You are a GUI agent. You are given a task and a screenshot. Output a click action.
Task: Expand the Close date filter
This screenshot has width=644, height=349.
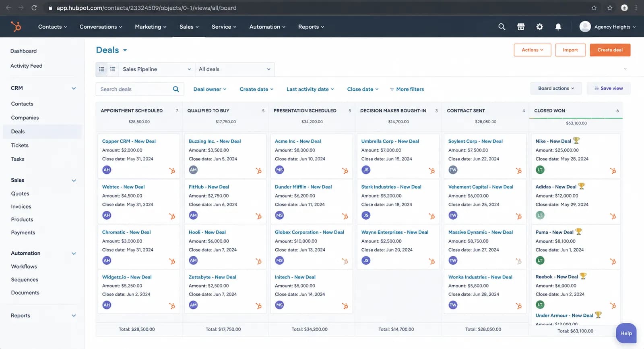[x=363, y=89]
